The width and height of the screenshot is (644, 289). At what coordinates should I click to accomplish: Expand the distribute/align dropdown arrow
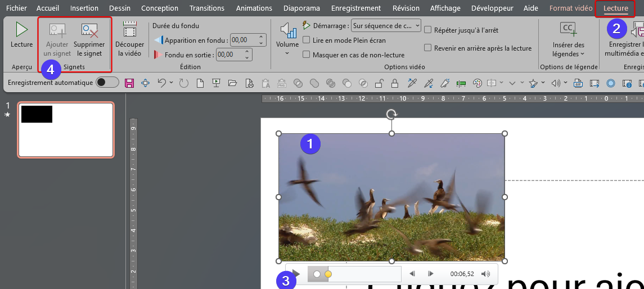(502, 83)
